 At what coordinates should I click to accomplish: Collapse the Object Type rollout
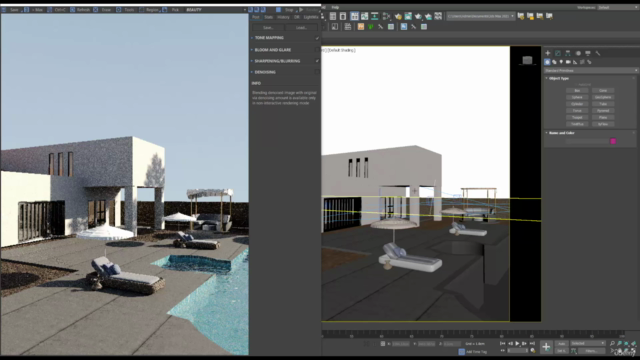(558, 78)
